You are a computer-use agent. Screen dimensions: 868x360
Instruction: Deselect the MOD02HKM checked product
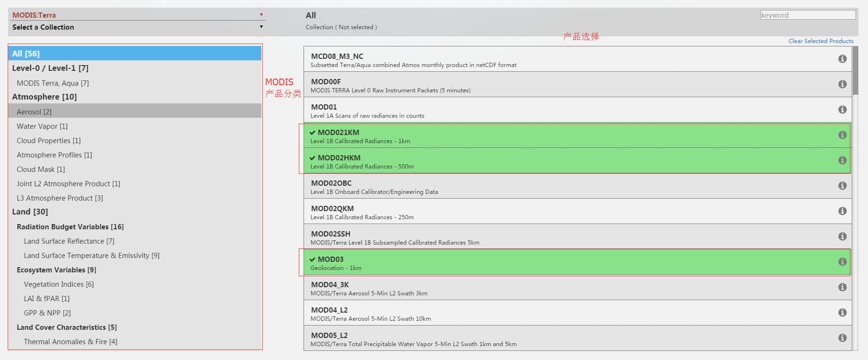click(x=577, y=161)
